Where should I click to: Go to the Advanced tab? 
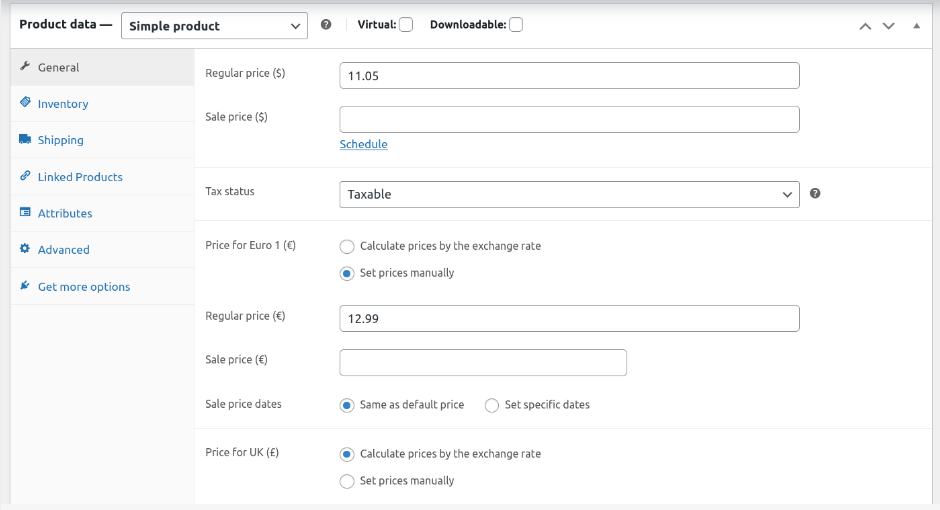102,250
